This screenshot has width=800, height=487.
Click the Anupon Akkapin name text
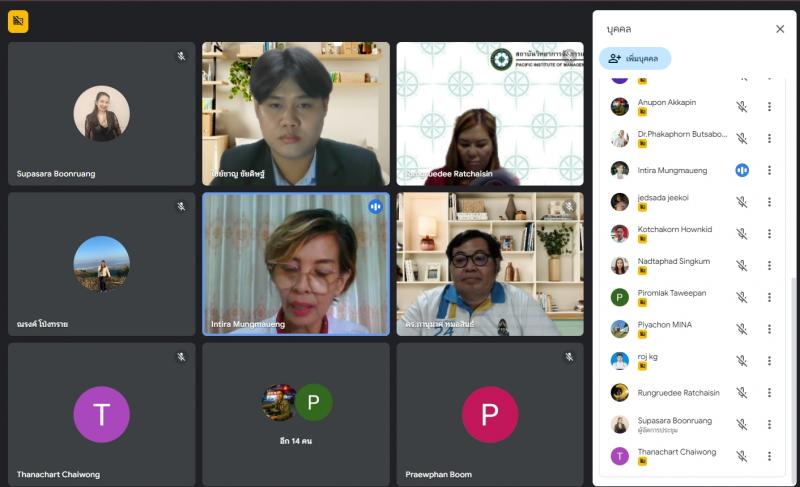tap(666, 102)
